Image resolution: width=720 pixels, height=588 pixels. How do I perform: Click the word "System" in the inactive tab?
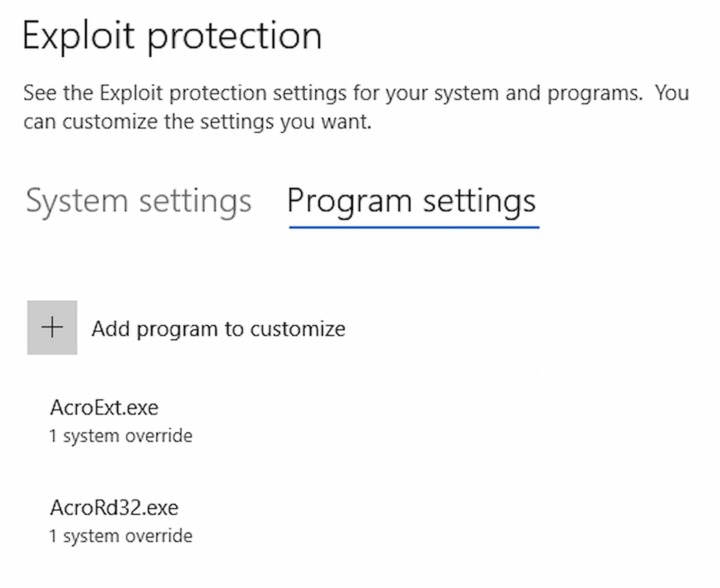tap(77, 201)
